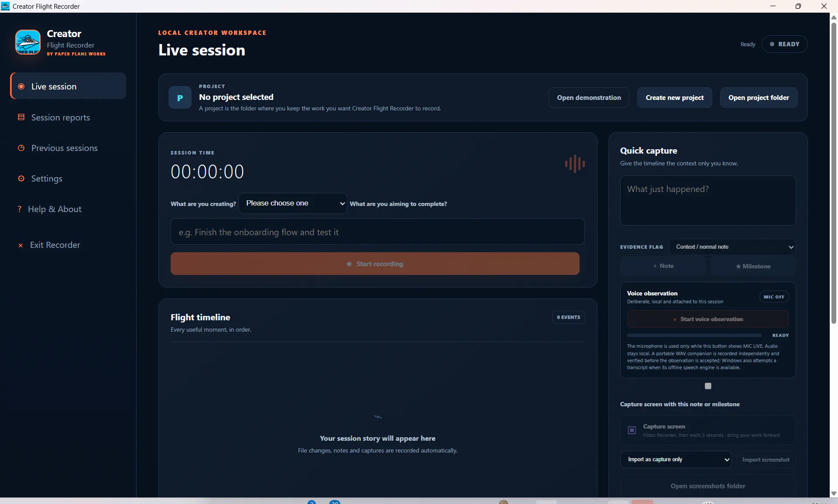Add a Note with the + Note button
Image resolution: width=838 pixels, height=504 pixels.
(x=663, y=266)
